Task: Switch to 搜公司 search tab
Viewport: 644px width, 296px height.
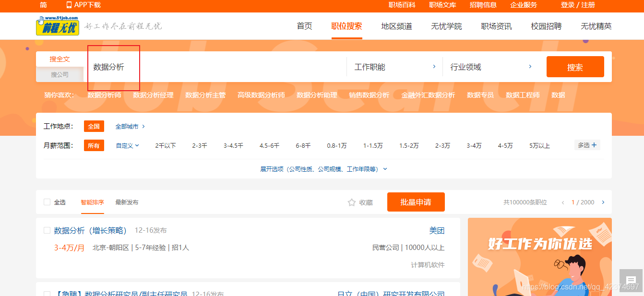Action: [60, 74]
